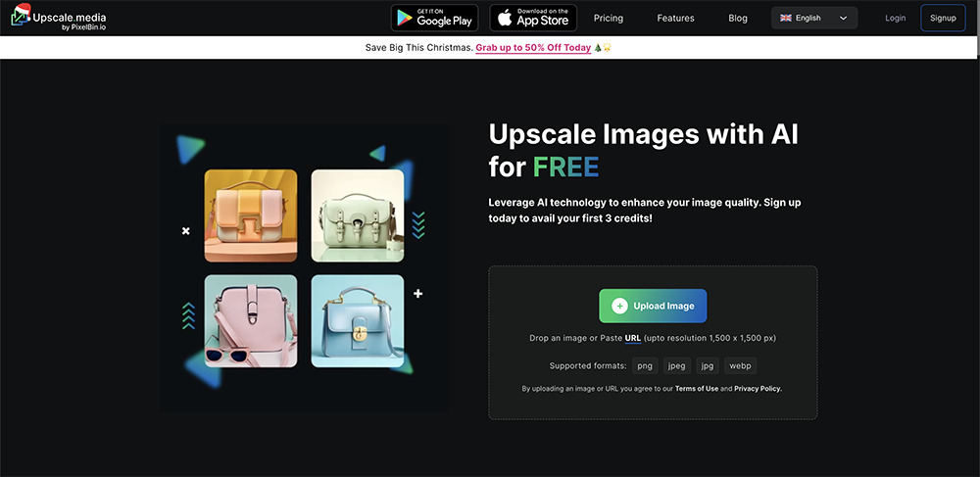The width and height of the screenshot is (980, 477).
Task: Click the Save Big This Christmas text
Action: click(418, 48)
